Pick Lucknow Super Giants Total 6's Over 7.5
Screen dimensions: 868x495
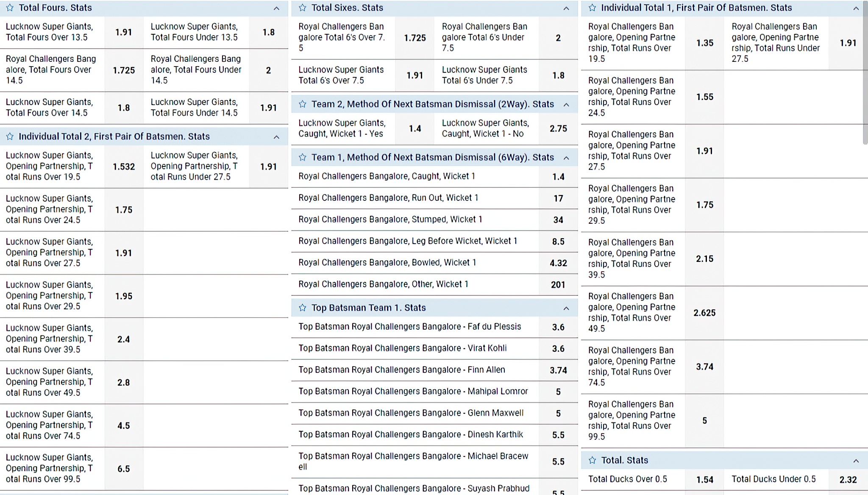tap(415, 75)
